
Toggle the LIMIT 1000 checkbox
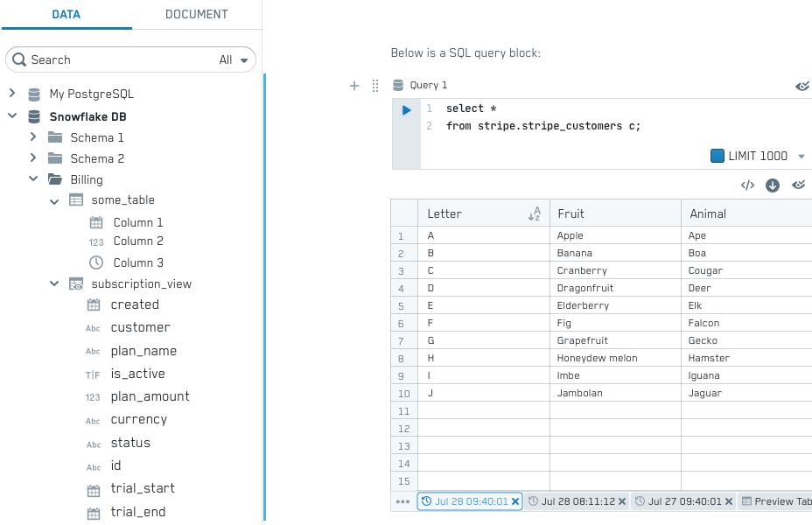pyautogui.click(x=717, y=156)
